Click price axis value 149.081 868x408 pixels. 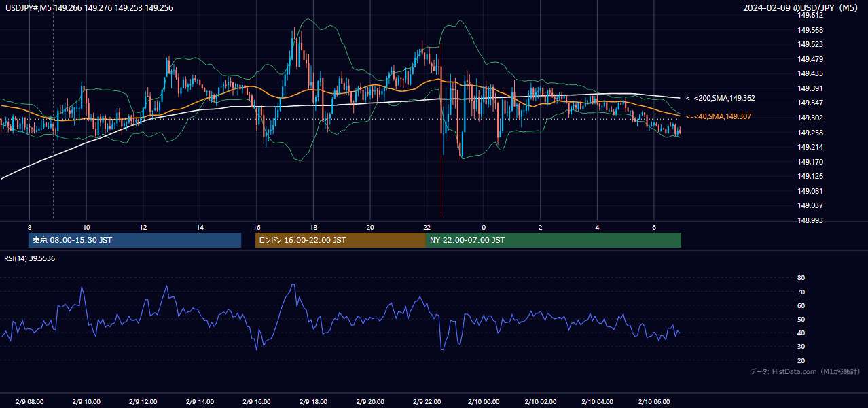(x=811, y=191)
